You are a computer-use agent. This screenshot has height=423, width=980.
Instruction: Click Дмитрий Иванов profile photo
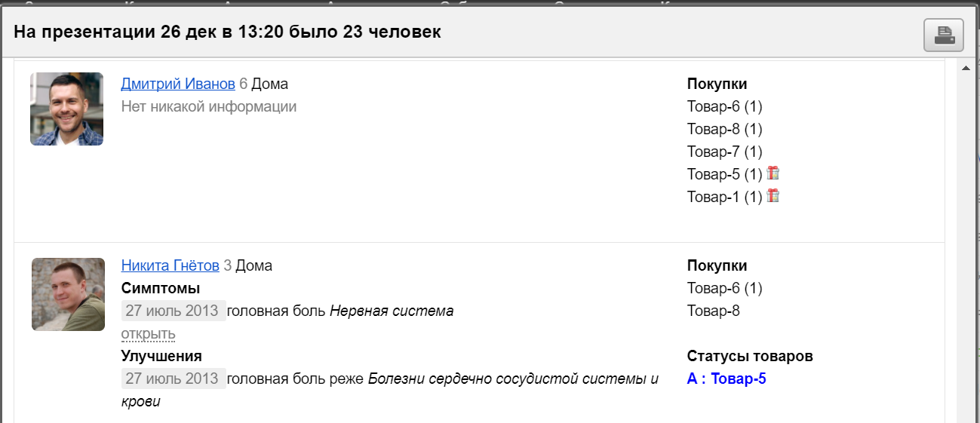pyautogui.click(x=66, y=109)
